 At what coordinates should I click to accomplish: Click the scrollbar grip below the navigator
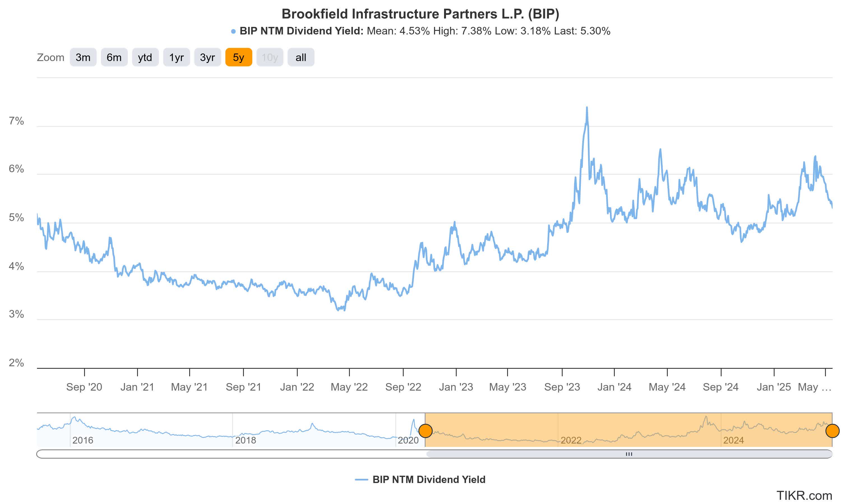(629, 454)
